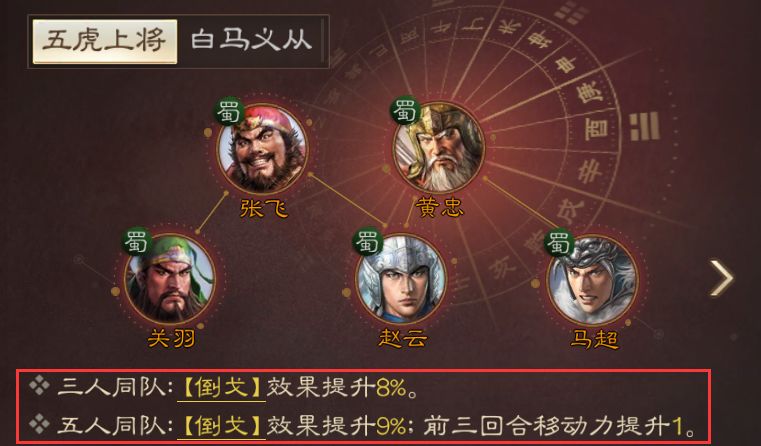
Task: Click the 张飞 name label
Action: point(264,209)
